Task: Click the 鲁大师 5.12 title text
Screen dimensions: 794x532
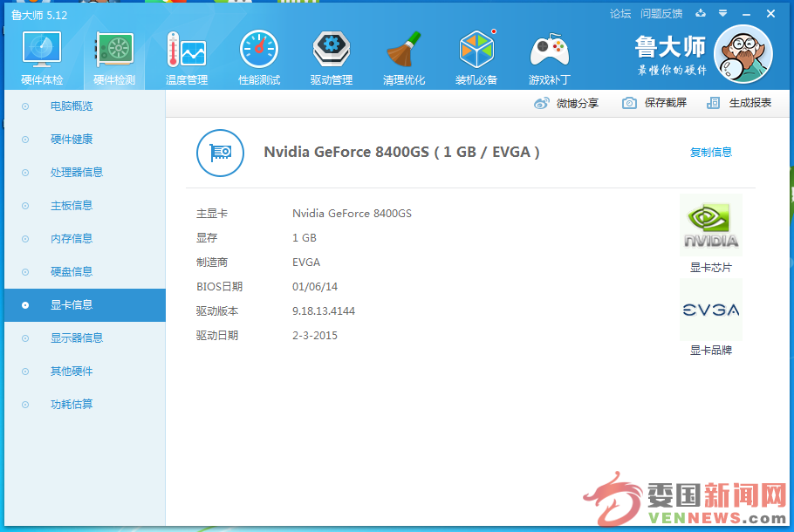Action: 39,15
